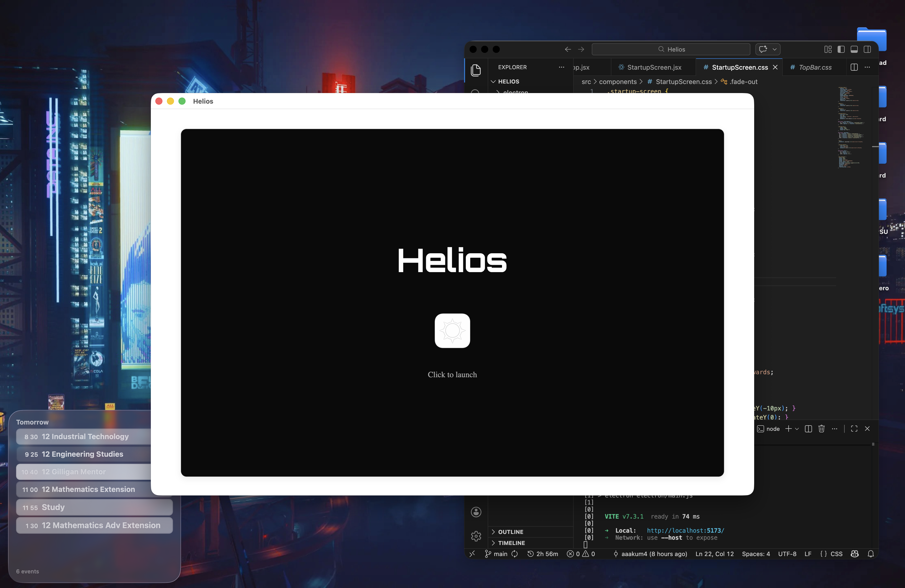Open the Explorer files icon in activity bar
905x588 pixels.
(x=476, y=70)
